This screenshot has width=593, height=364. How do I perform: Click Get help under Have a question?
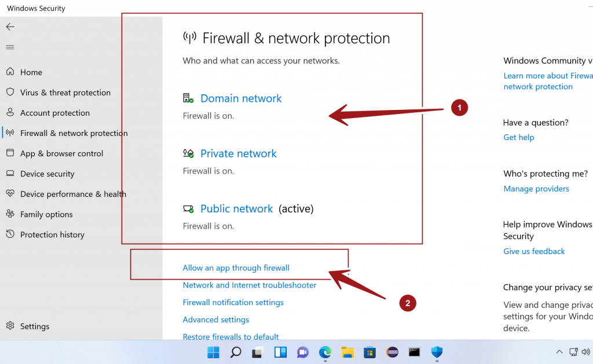pyautogui.click(x=518, y=137)
